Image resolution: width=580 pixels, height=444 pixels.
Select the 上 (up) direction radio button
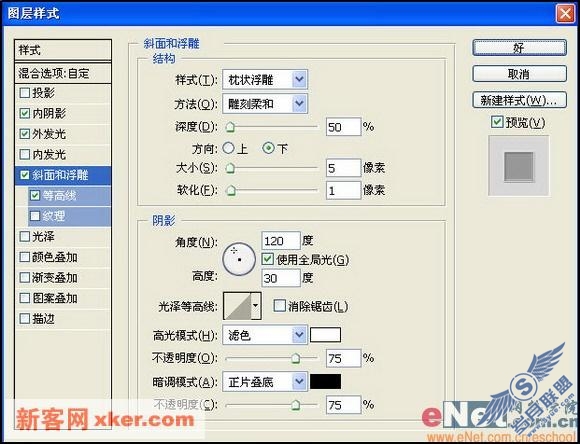tap(229, 148)
